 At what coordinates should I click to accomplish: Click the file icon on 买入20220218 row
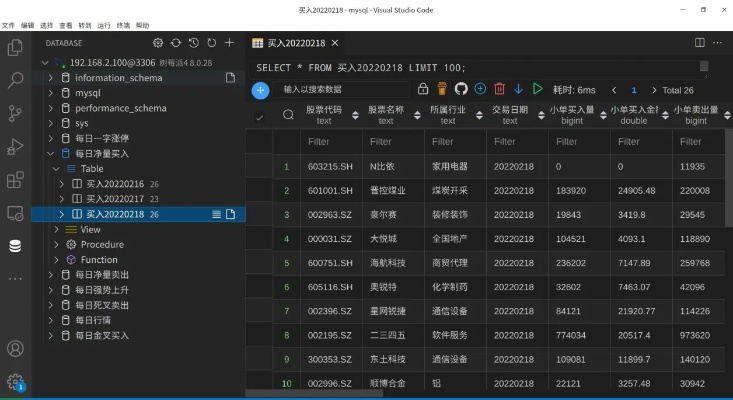(x=230, y=214)
